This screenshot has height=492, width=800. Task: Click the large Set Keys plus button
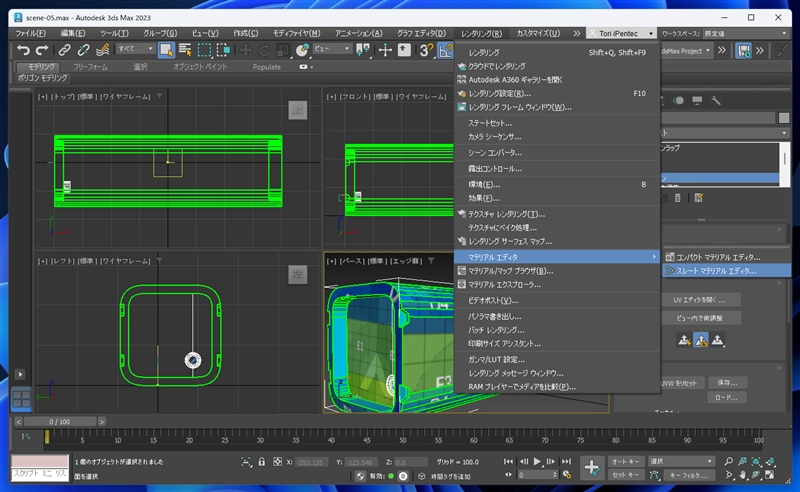click(x=592, y=467)
